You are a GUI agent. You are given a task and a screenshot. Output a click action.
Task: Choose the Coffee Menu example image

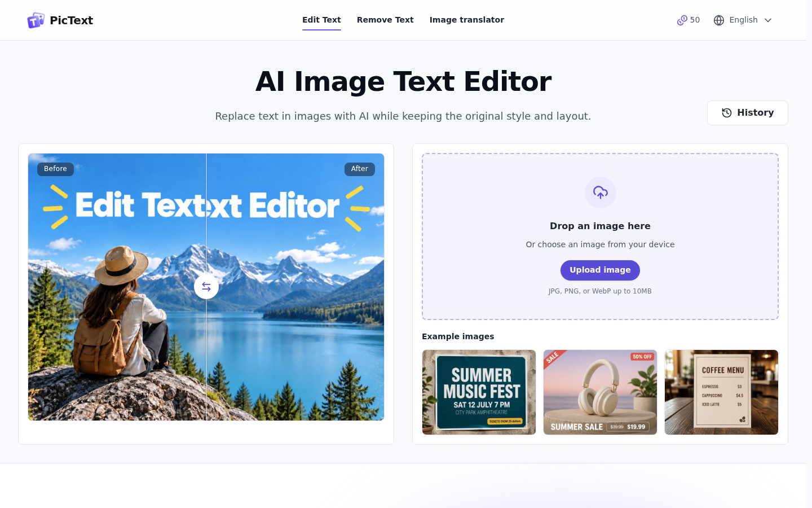(x=721, y=392)
